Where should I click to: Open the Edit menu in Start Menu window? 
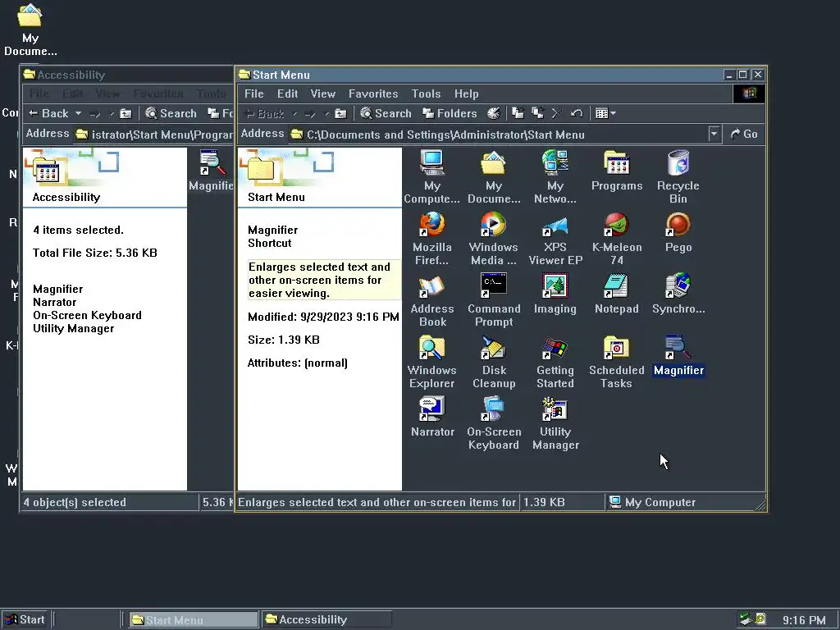[x=287, y=94]
